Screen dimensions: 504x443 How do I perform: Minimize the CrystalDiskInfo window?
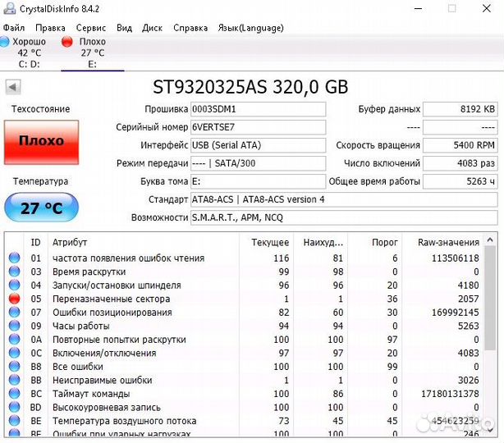pos(418,8)
